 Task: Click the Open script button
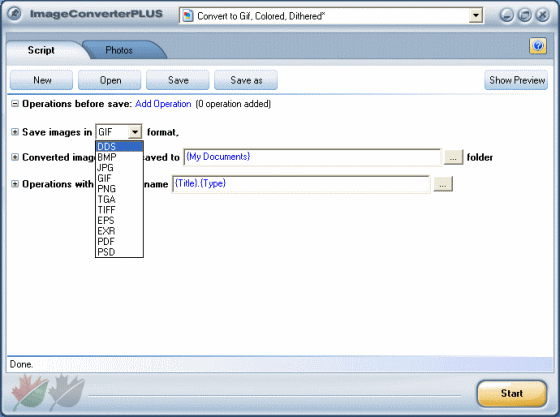110,80
